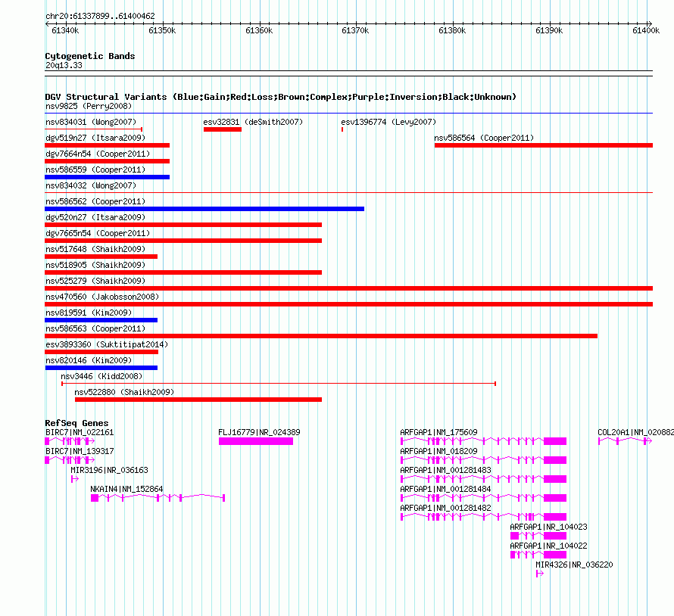Screen dimensions: 674x616
Task: Click the chr20:61337899..61400462 coordinate text
Action: point(100,17)
